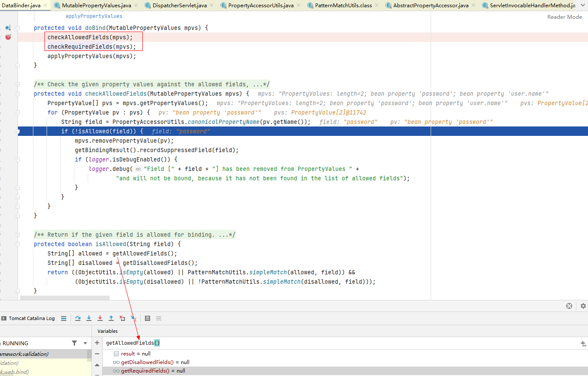Close the PropertyAccessorUtils.java tab
Viewport: 588px width, 376px height.
point(298,6)
